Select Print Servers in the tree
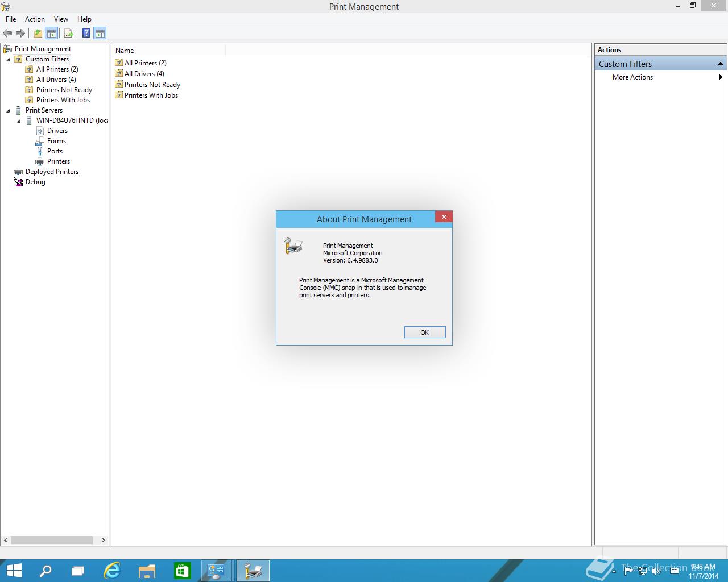This screenshot has width=728, height=582. click(x=44, y=110)
